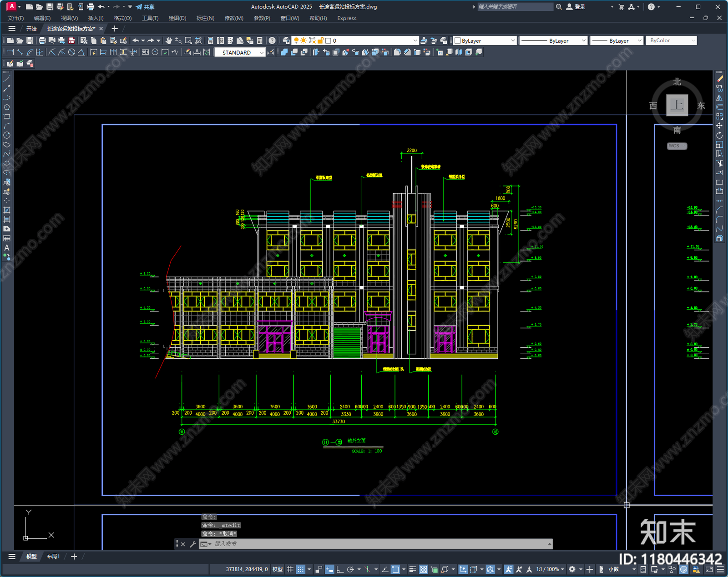Screen dimensions: 728x577
Task: Expand the undo history dropdown arrow
Action: (x=143, y=40)
